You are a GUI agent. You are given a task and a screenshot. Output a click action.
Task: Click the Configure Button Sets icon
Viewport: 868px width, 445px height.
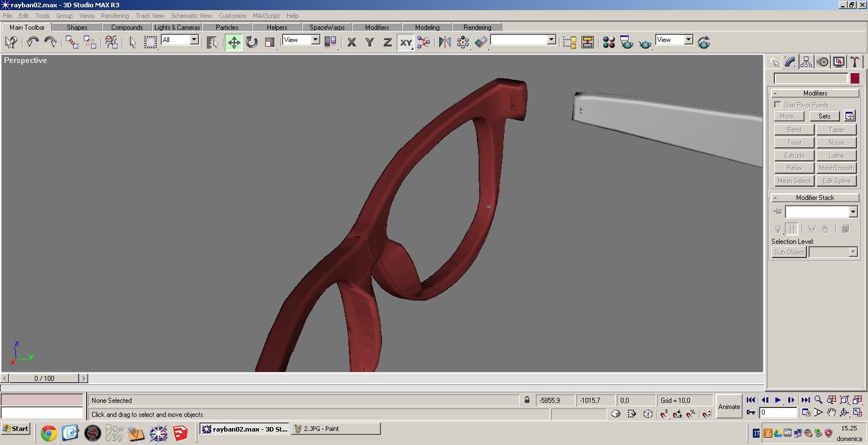coord(849,116)
